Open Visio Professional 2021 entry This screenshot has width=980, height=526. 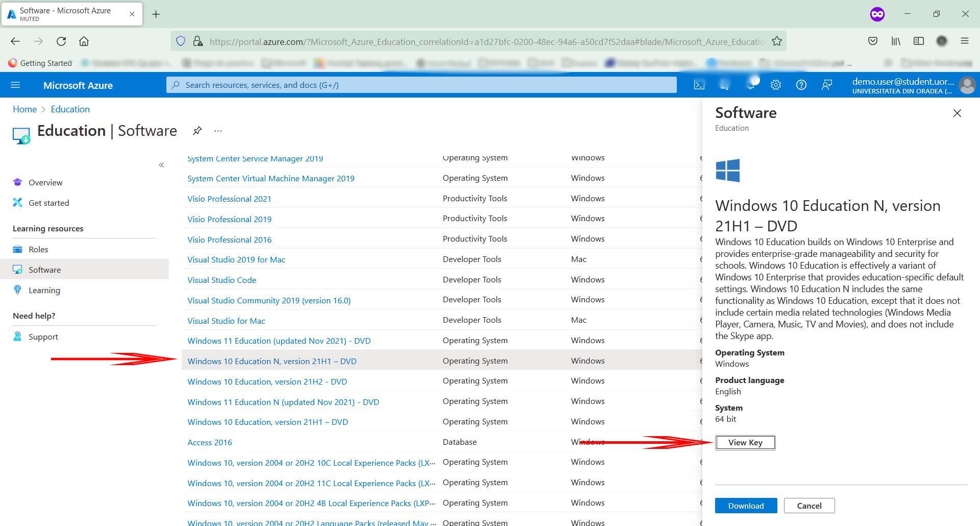coord(229,199)
